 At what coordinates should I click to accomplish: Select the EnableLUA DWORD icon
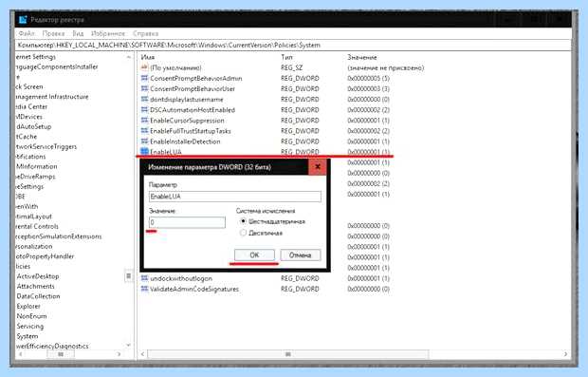[145, 152]
